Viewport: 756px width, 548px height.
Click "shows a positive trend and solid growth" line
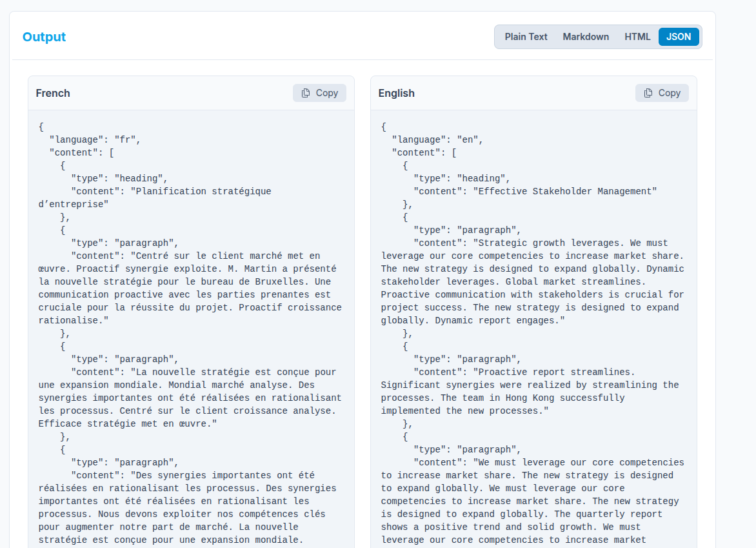click(511, 527)
